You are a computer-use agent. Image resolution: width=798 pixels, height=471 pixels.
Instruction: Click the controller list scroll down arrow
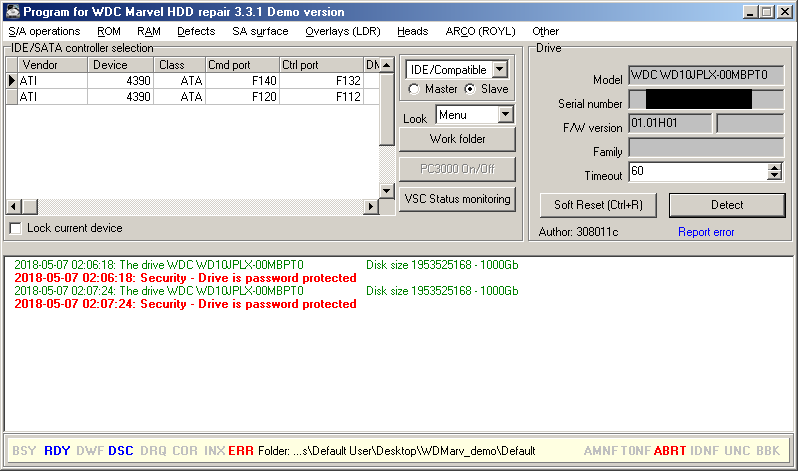pos(387,191)
